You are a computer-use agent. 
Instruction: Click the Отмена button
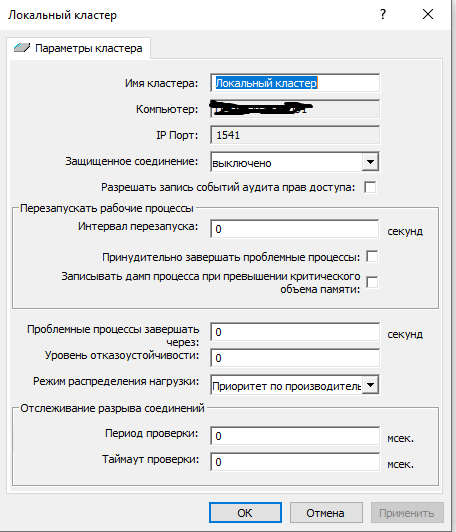pyautogui.click(x=326, y=513)
